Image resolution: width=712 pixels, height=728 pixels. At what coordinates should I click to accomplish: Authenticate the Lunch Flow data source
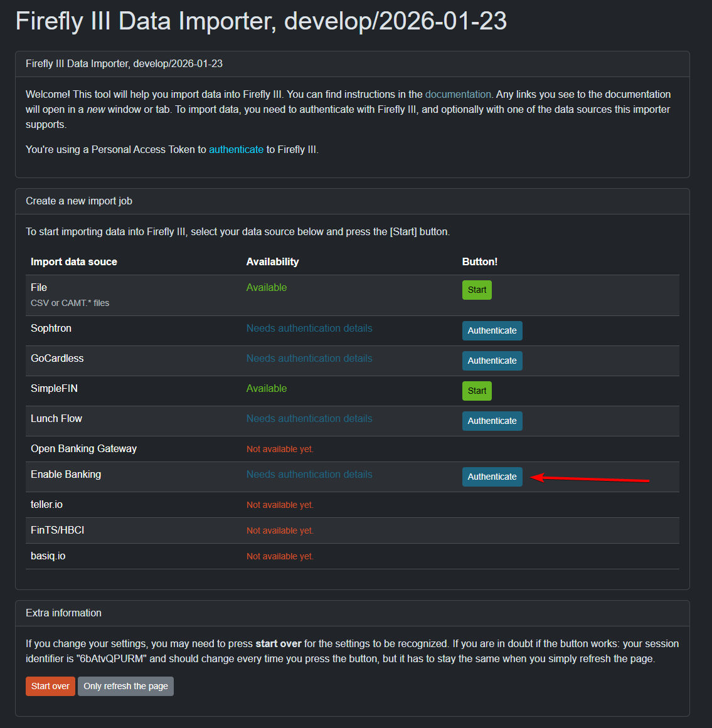click(x=492, y=421)
